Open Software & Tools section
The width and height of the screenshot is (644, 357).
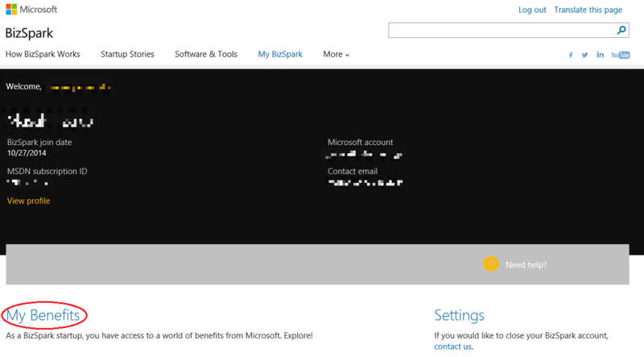click(206, 54)
